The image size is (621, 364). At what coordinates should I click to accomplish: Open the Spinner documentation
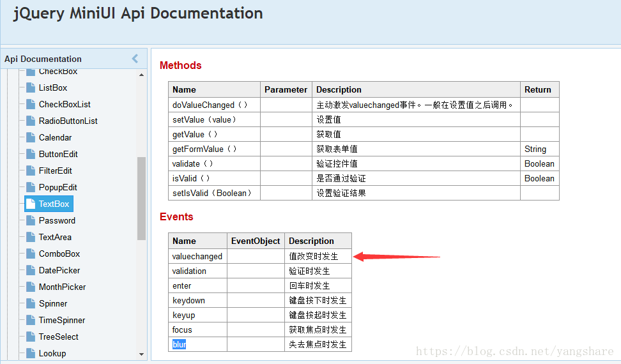53,304
